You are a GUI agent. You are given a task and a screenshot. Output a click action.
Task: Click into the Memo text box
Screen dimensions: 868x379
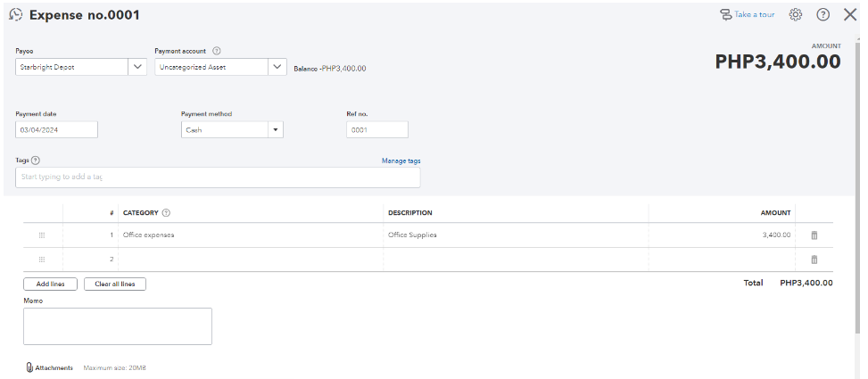coord(117,326)
